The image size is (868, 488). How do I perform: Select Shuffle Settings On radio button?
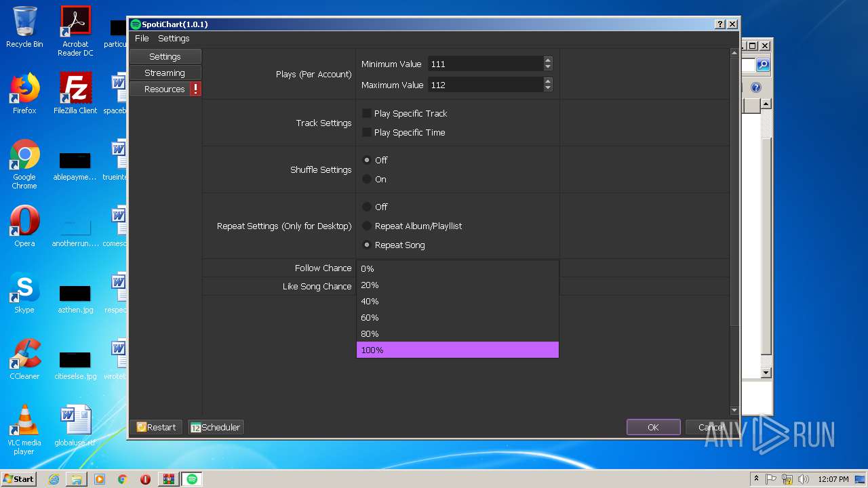(367, 179)
